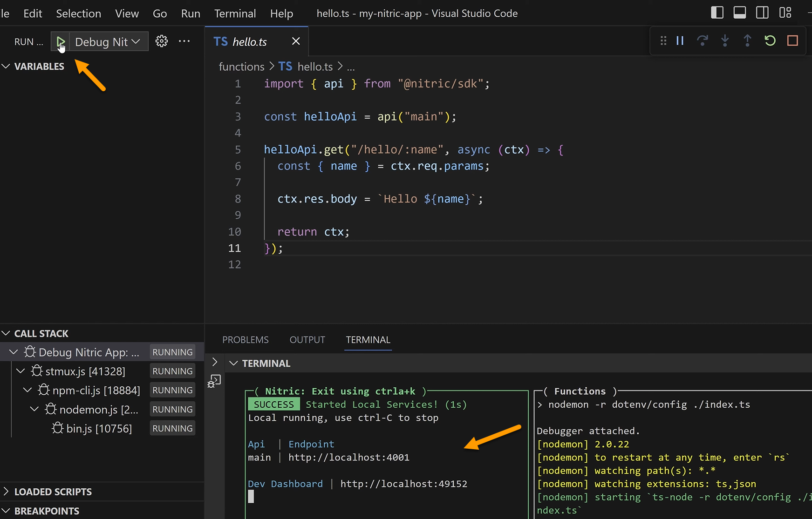The height and width of the screenshot is (519, 812).
Task: Restart the debug session
Action: click(770, 40)
